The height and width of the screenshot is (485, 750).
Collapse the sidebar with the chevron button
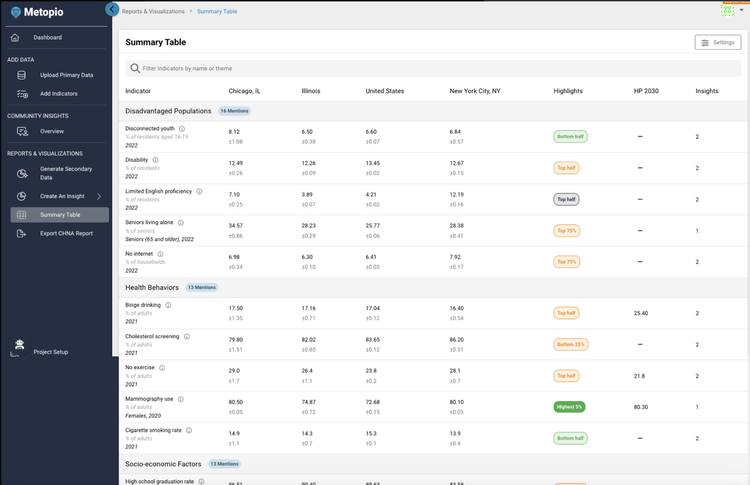[x=112, y=9]
